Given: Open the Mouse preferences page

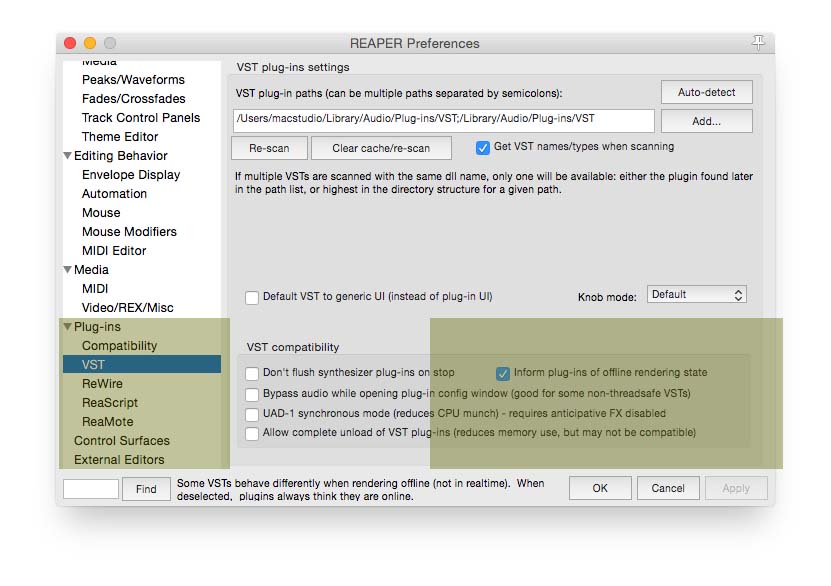Looking at the screenshot, I should click(x=101, y=213).
